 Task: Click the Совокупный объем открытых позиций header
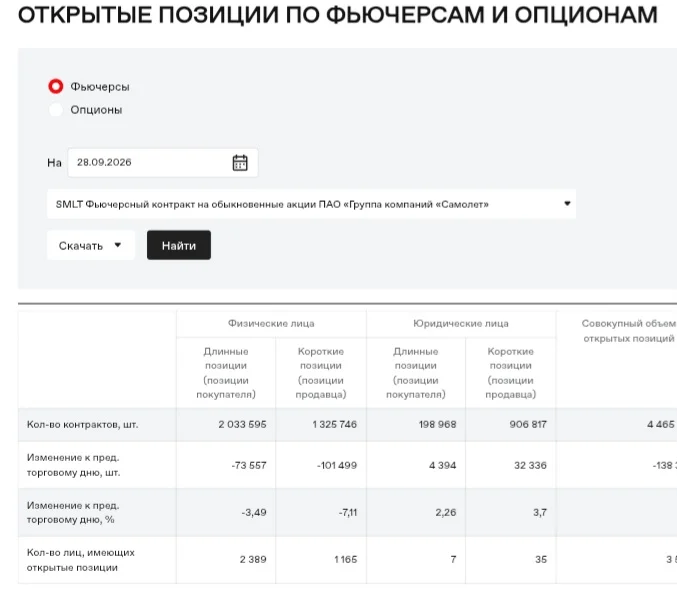point(629,331)
